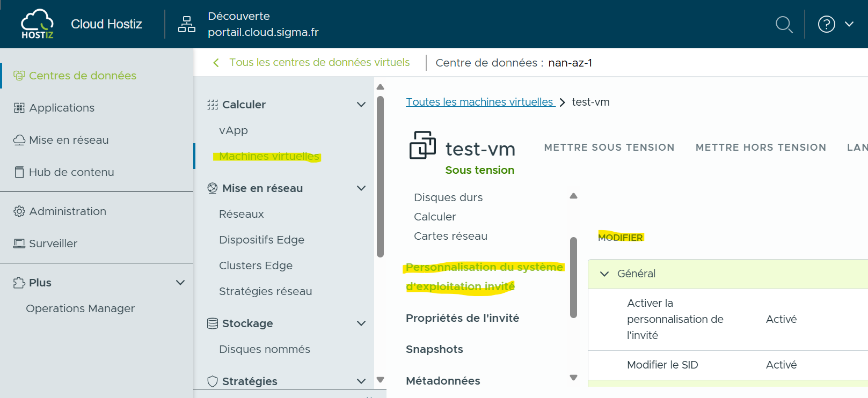Click the MODIFIER button
The height and width of the screenshot is (398, 868).
pos(620,238)
